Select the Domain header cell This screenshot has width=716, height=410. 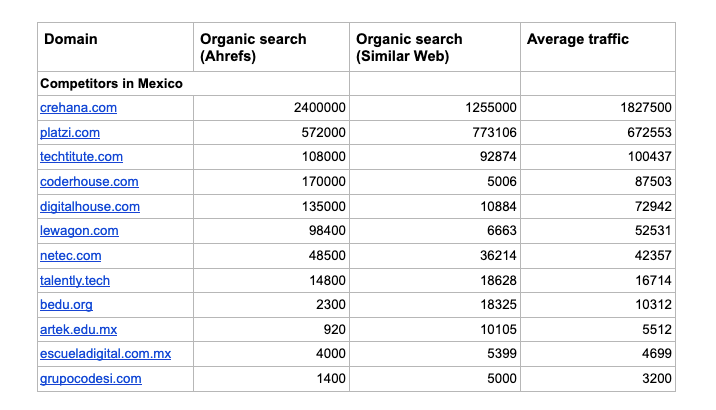[x=71, y=40]
